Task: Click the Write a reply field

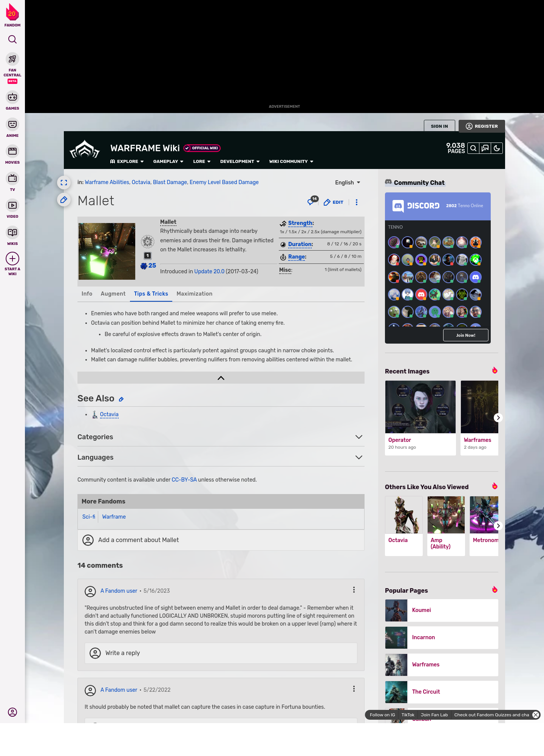Action: point(221,653)
